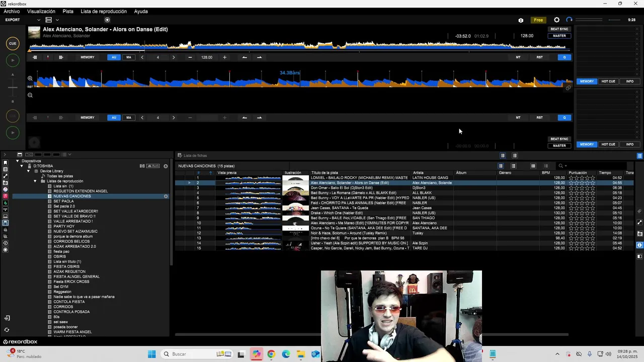Toggle deck 1 BEAT SYNC

[x=559, y=29]
